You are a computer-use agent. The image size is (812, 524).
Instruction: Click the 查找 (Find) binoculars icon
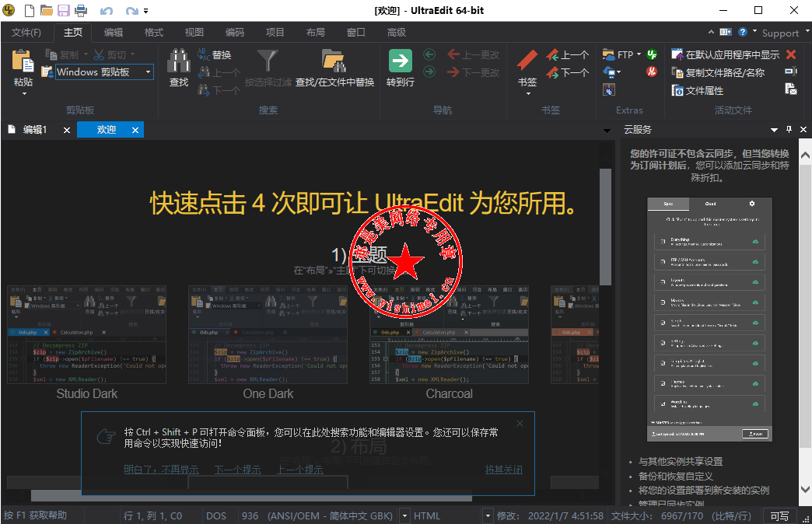tap(179, 61)
